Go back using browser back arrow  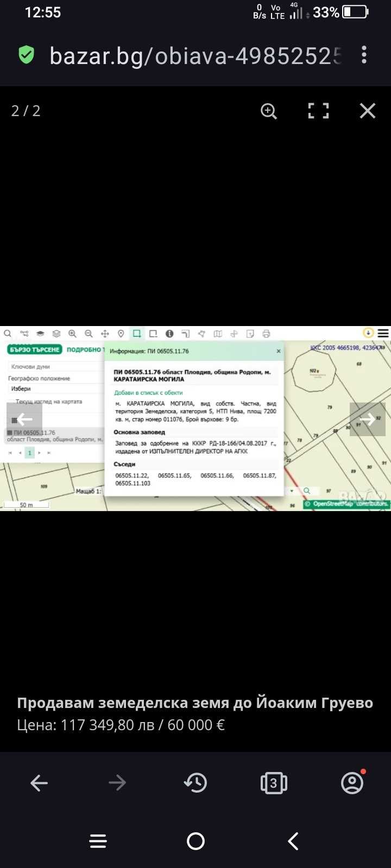[x=39, y=782]
